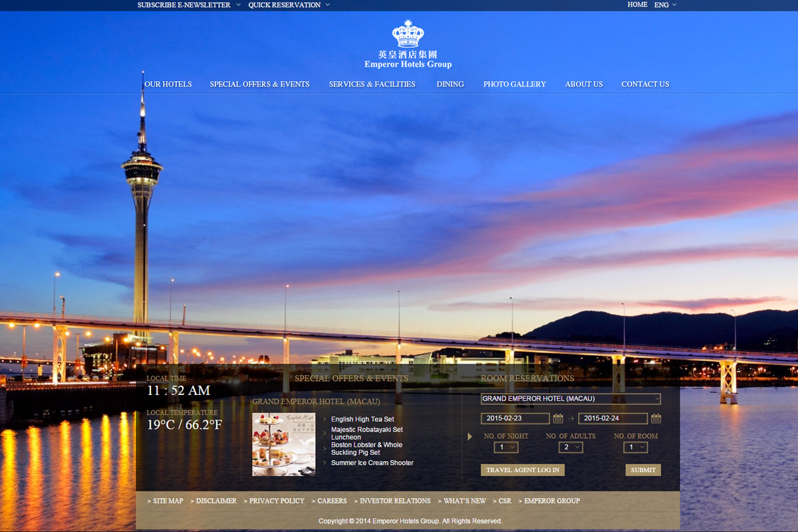Screen dimensions: 798x532
Task: Open the CSR footer link
Action: point(505,501)
